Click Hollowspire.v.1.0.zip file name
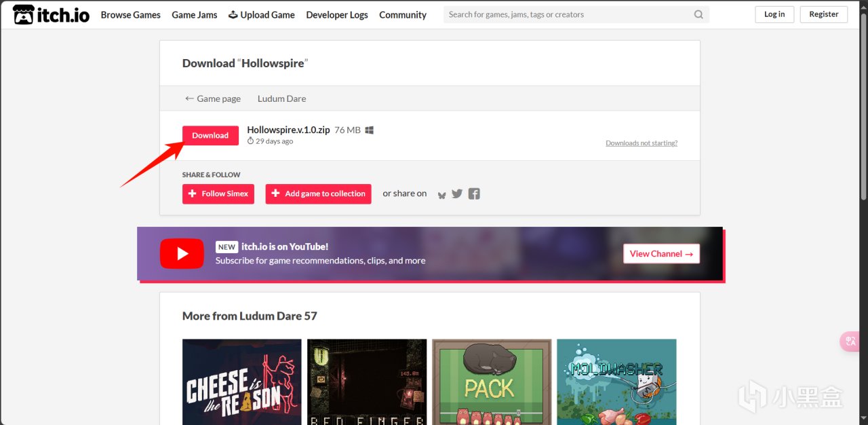This screenshot has width=868, height=425. click(x=288, y=130)
